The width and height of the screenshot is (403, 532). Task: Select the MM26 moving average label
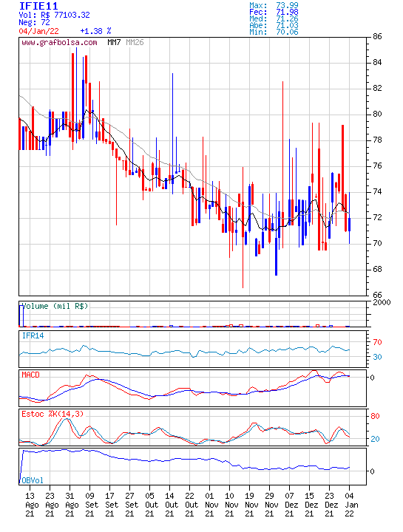click(x=135, y=42)
